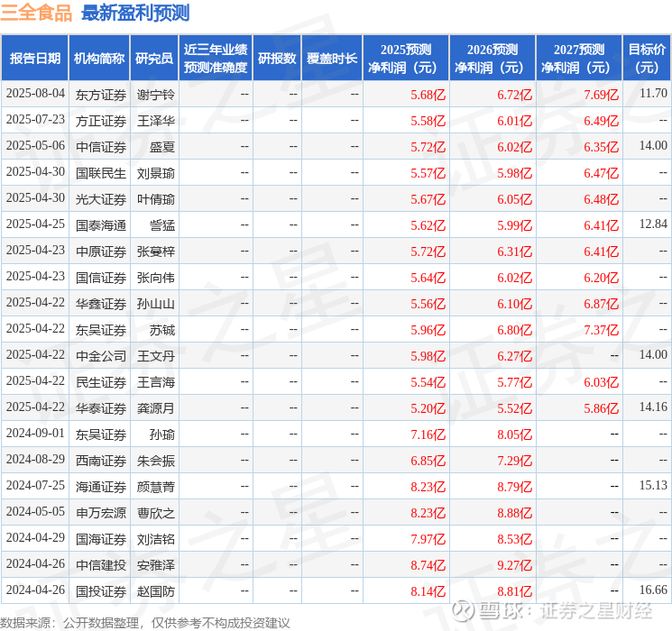Click the 最新盈利预测 heading

pos(135,13)
